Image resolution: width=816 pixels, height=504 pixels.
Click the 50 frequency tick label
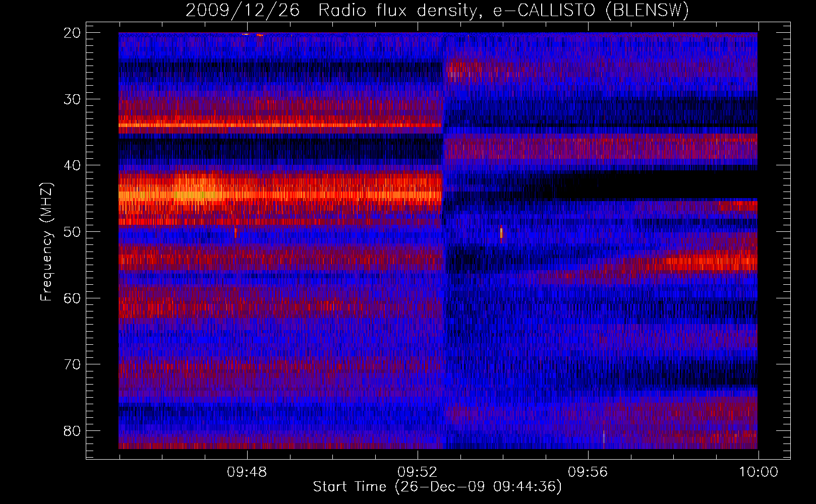click(x=72, y=232)
